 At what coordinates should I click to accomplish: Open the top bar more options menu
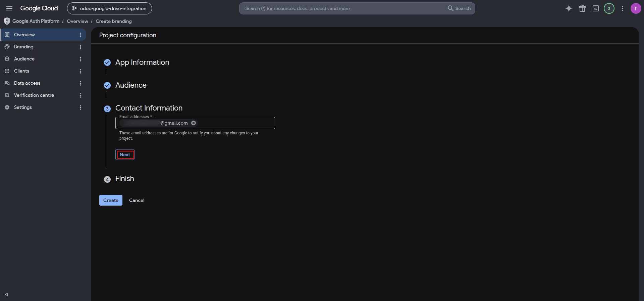623,8
